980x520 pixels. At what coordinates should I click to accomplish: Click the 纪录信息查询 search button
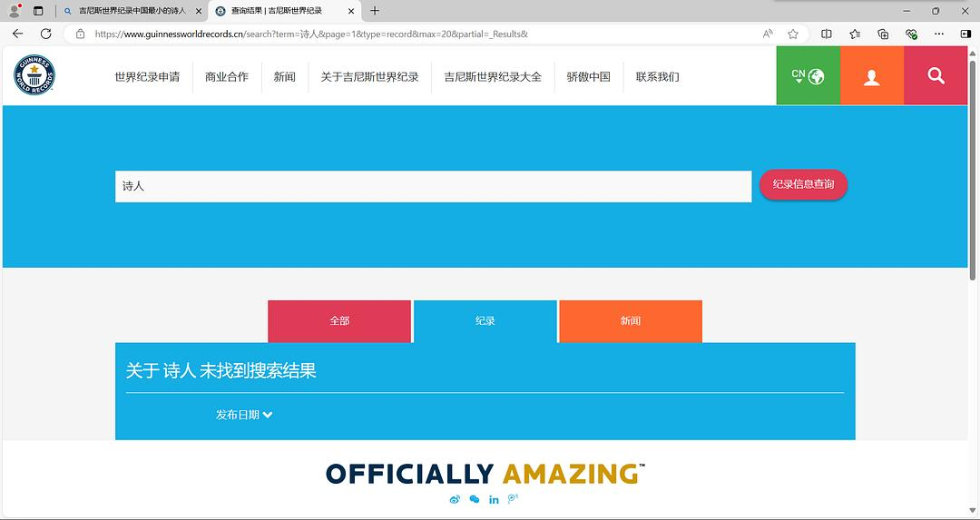[x=803, y=184]
